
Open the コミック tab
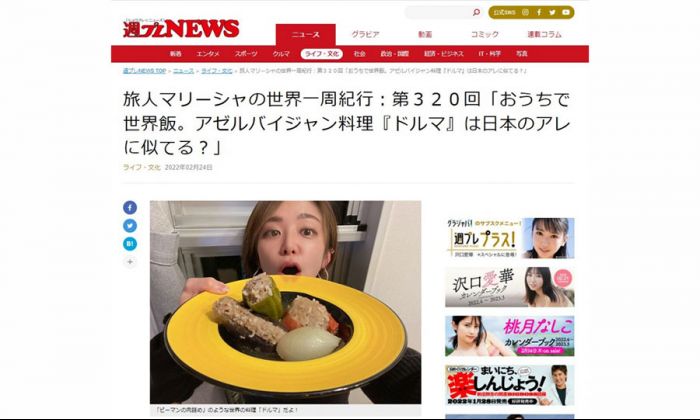(485, 34)
